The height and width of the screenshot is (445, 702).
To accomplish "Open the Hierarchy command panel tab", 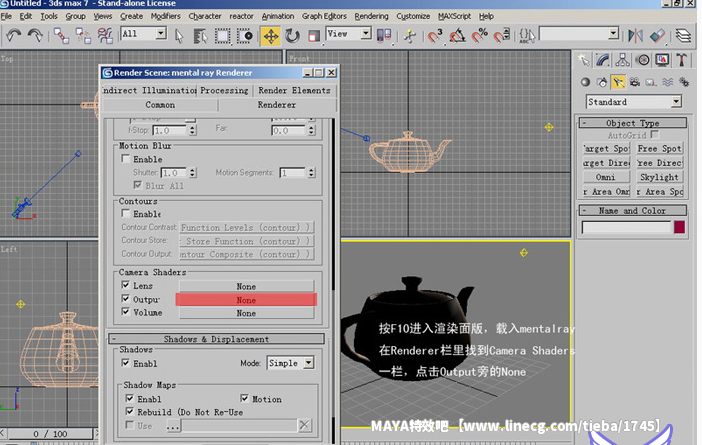I will click(x=623, y=60).
